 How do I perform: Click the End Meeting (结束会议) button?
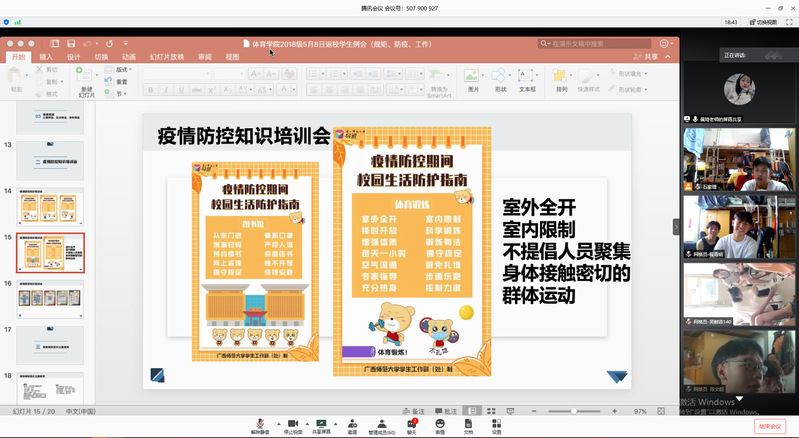(769, 426)
